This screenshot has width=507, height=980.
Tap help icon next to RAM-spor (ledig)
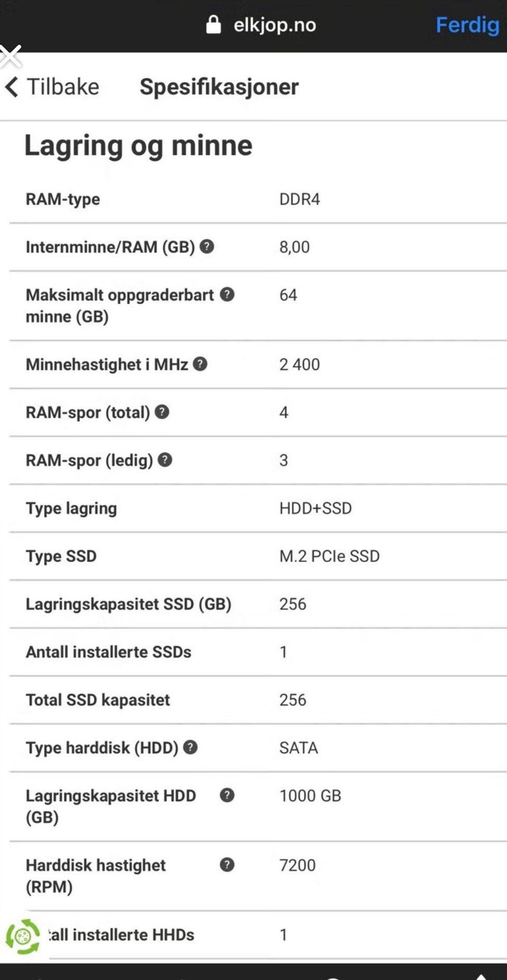165,460
